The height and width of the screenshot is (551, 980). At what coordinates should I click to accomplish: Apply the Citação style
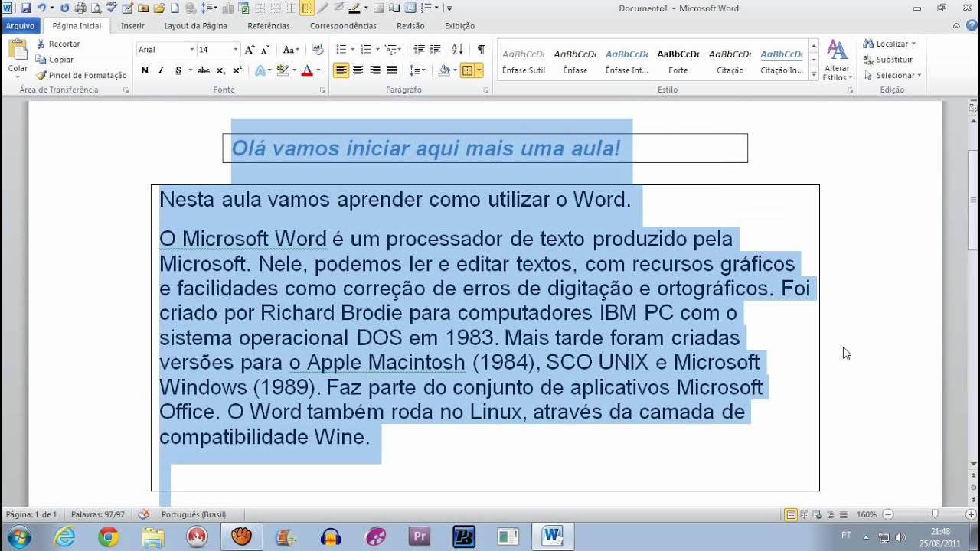730,61
